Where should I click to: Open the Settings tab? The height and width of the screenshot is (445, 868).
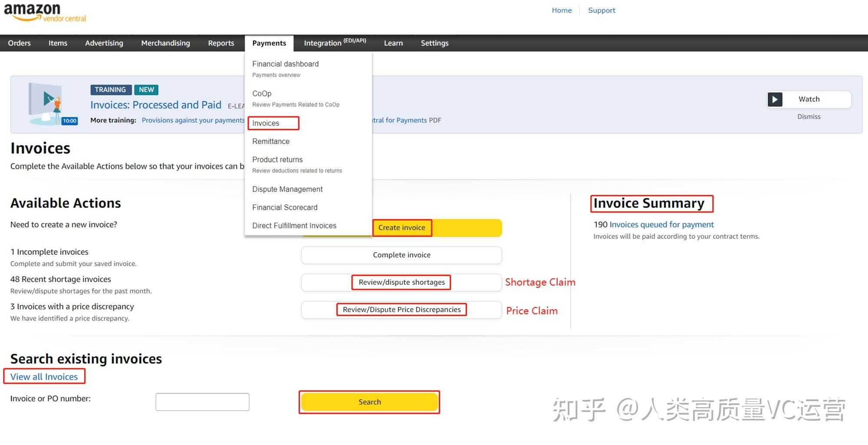click(x=434, y=43)
